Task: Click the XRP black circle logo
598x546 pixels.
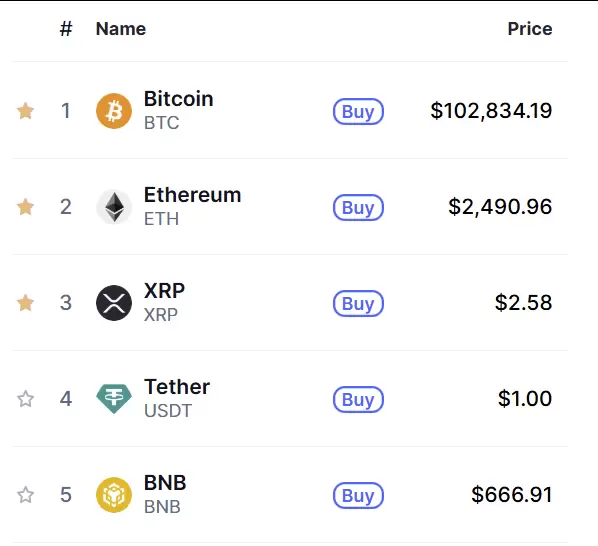Action: pos(114,303)
